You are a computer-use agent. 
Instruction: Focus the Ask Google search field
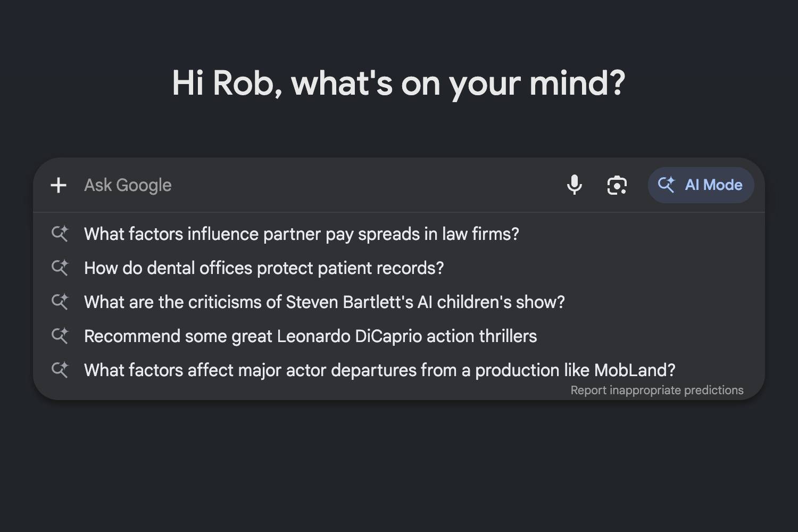pyautogui.click(x=319, y=185)
